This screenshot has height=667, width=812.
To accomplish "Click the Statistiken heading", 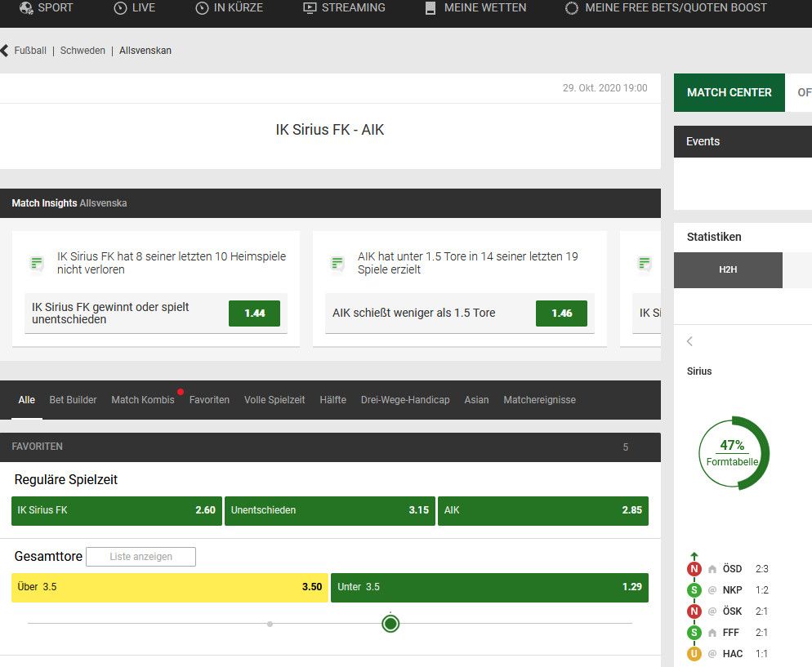I will coord(714,237).
